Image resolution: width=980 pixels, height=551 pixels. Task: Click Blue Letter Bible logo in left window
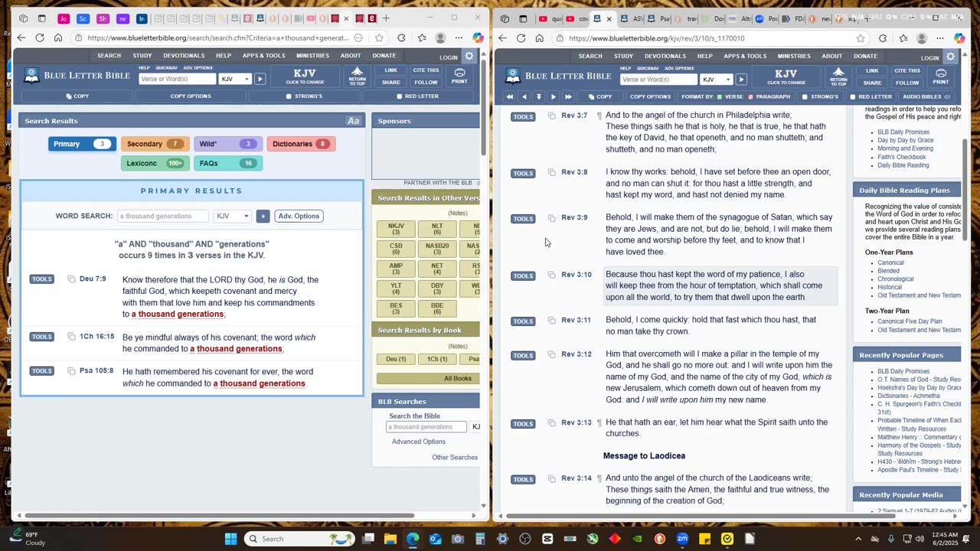[77, 75]
